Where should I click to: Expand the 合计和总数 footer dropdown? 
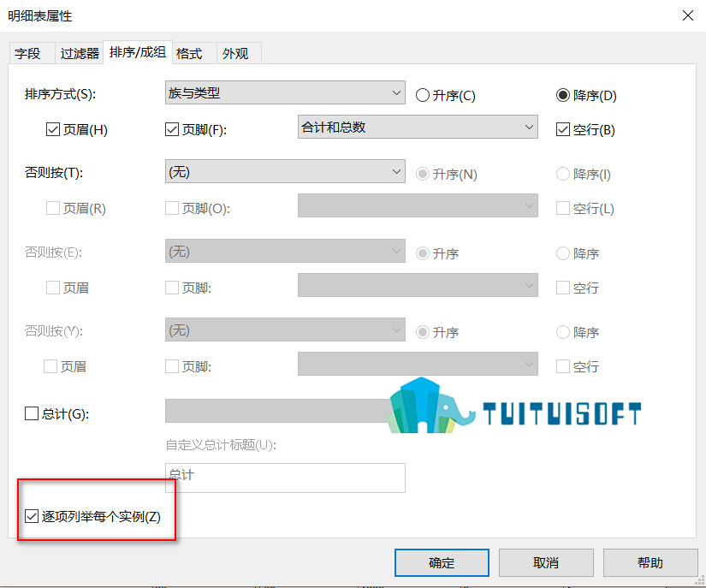coord(418,127)
